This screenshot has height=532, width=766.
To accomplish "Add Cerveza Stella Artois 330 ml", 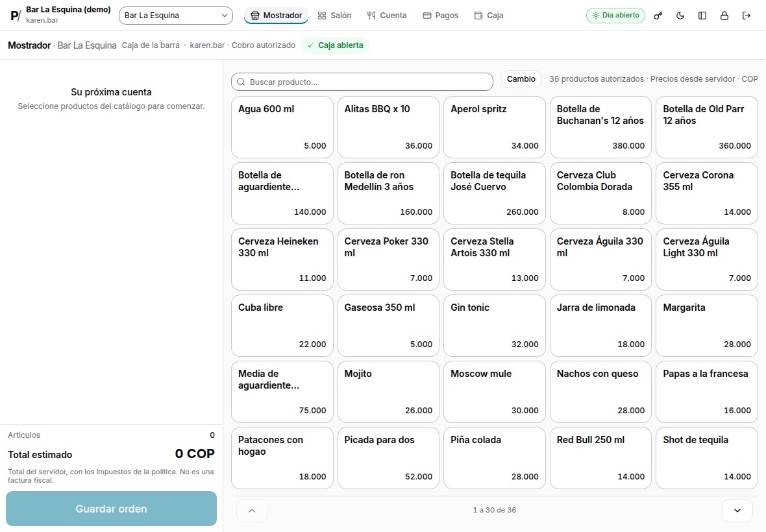I will pos(495,260).
